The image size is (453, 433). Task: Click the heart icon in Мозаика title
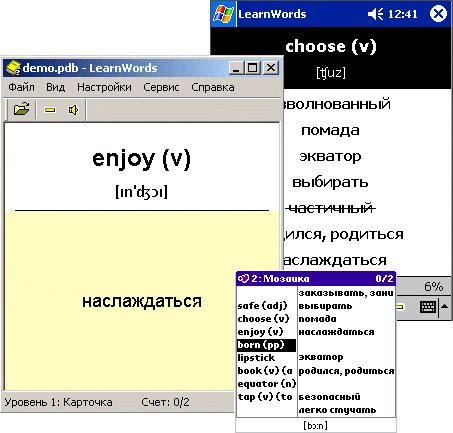pyautogui.click(x=243, y=278)
